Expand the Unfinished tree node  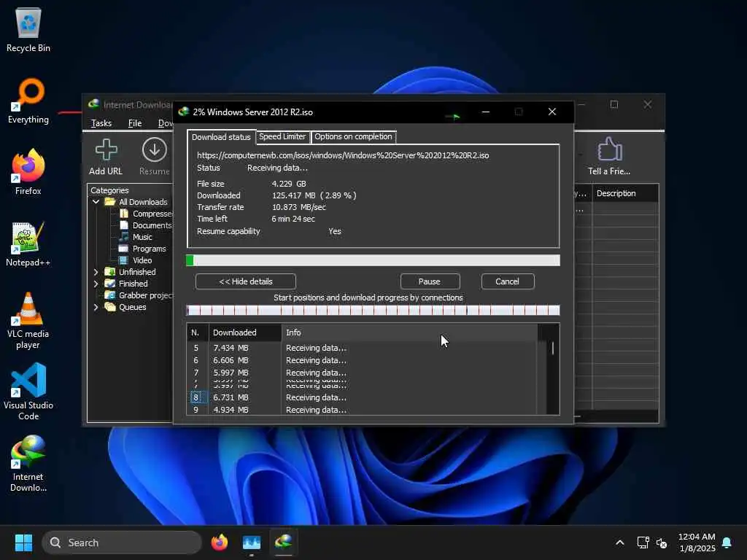pyautogui.click(x=96, y=272)
